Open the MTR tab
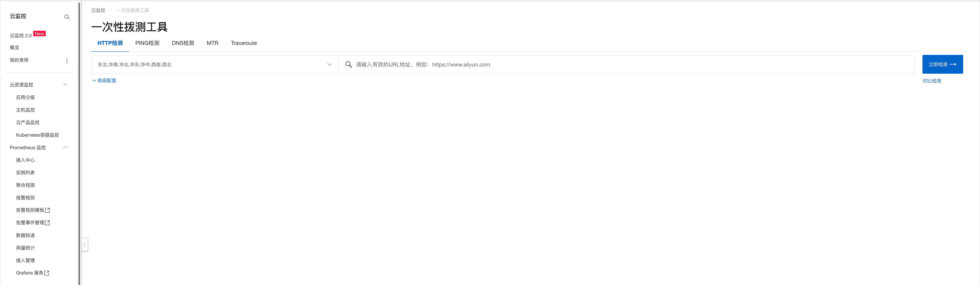Screen dimensions: 980x285 pos(212,43)
